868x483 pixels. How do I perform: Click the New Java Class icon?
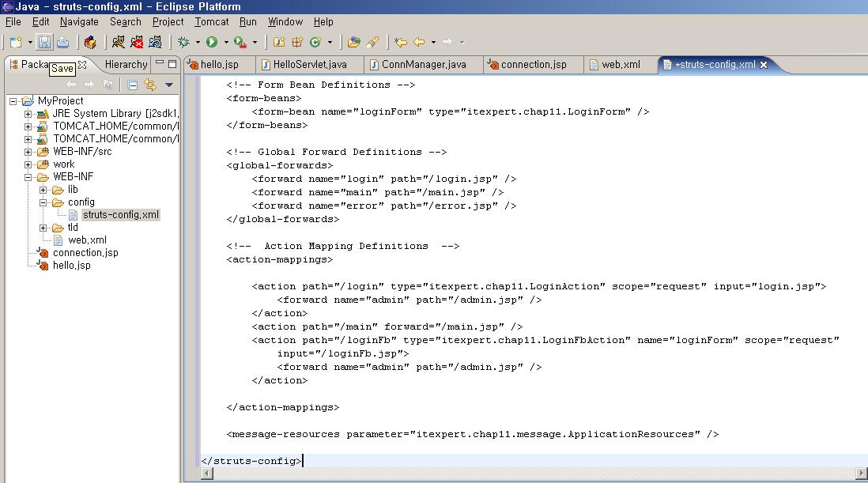316,42
